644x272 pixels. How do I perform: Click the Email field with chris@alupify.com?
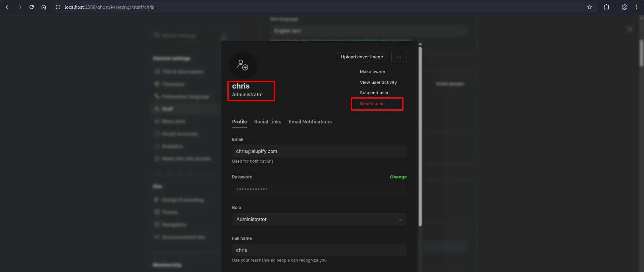tap(319, 151)
